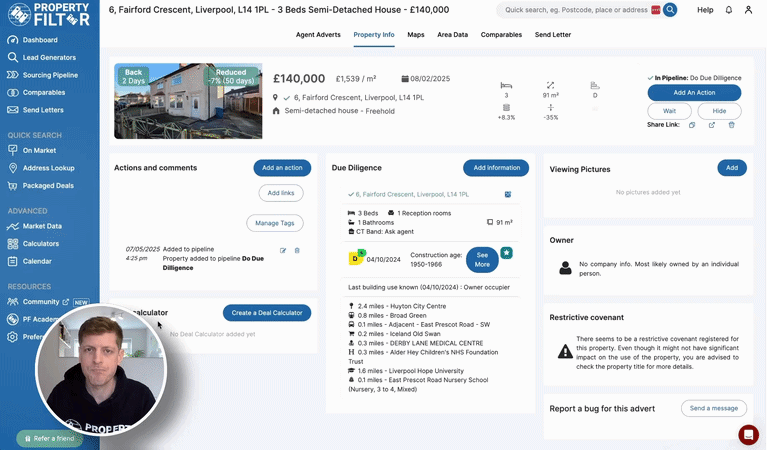The width and height of the screenshot is (767, 450).
Task: Click the £140,000 price text
Action: [299, 79]
